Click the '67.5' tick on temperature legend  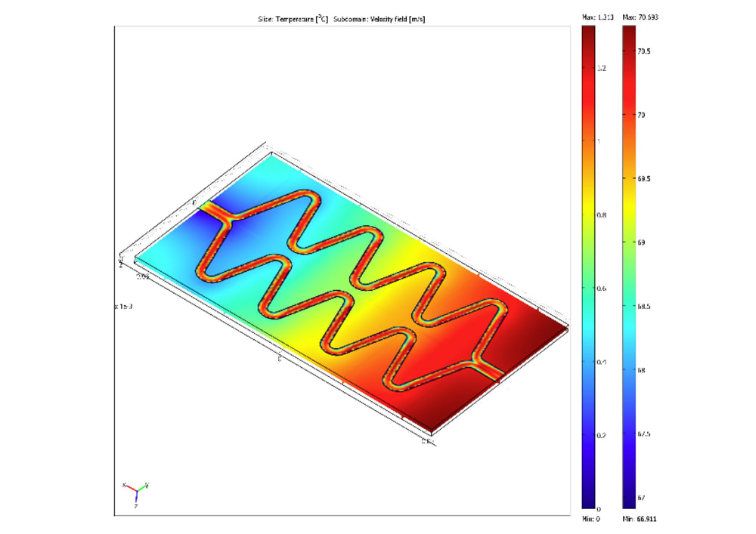tap(643, 434)
